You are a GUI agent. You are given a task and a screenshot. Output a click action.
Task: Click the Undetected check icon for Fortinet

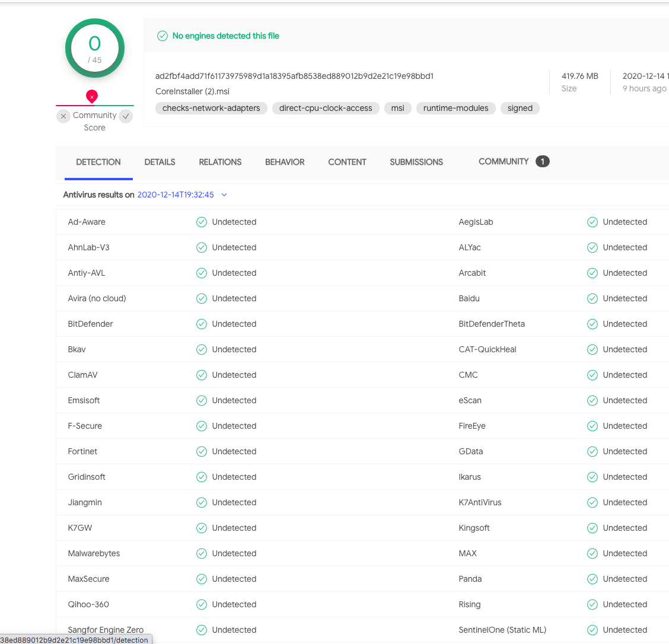click(202, 452)
